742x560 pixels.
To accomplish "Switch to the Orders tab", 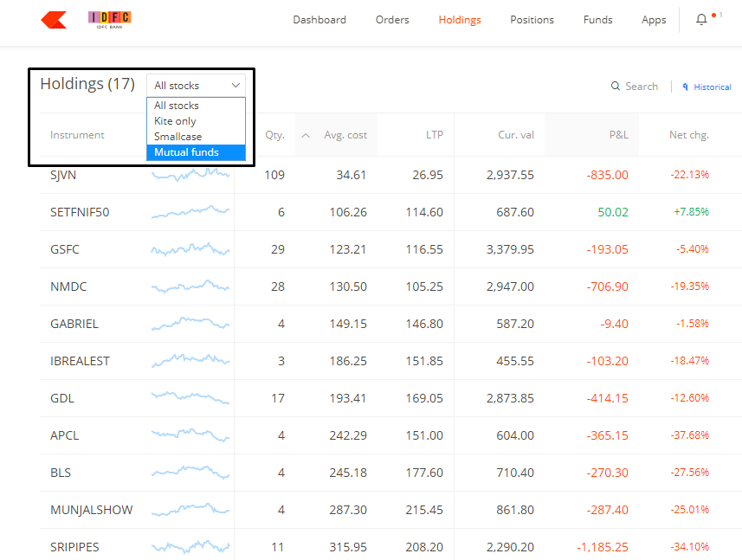I will pos(392,20).
